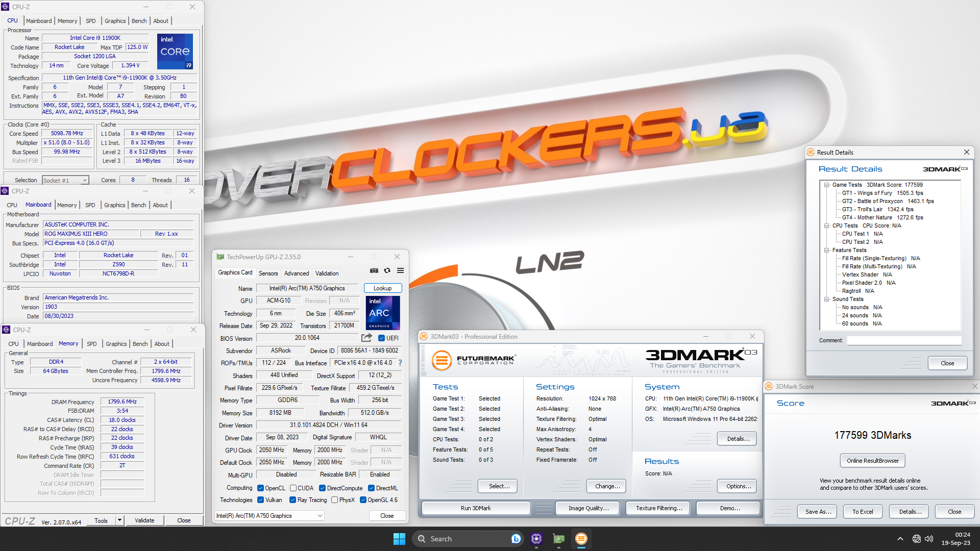This screenshot has width=980, height=551.
Task: Click the Result Details window title icon
Action: pos(811,152)
